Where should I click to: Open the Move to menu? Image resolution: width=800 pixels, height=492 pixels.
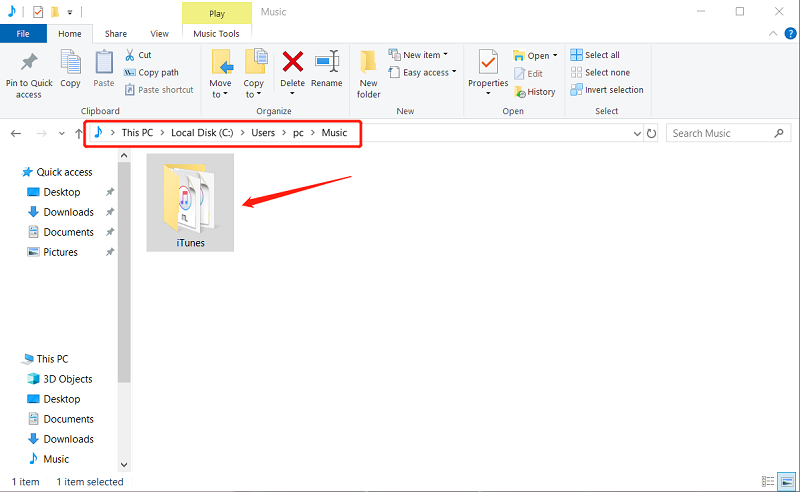(x=220, y=74)
